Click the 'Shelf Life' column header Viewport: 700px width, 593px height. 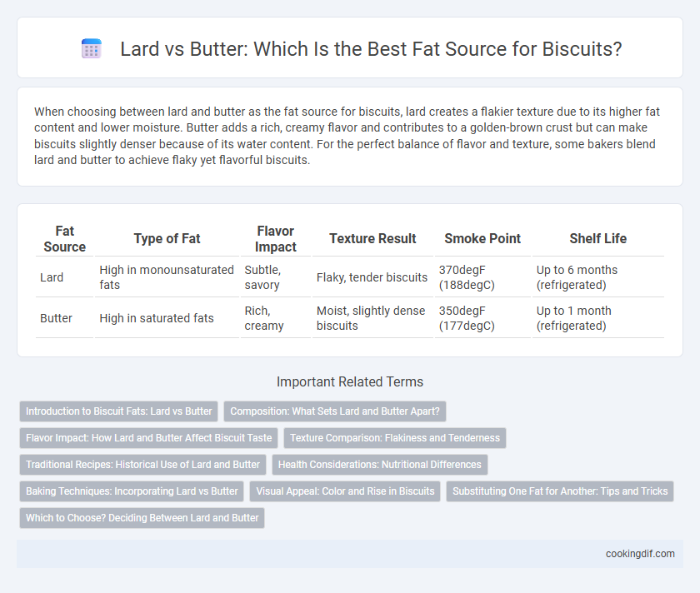(597, 239)
